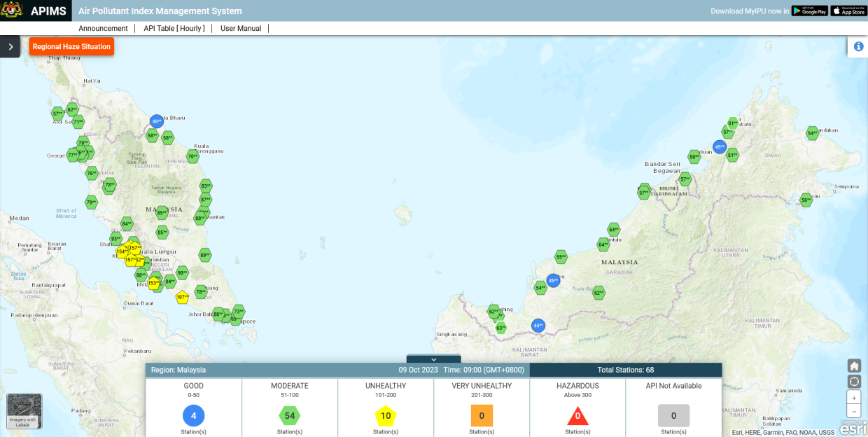Click the green MODERATE hexagon showing 54
This screenshot has height=437, width=868.
tap(290, 415)
